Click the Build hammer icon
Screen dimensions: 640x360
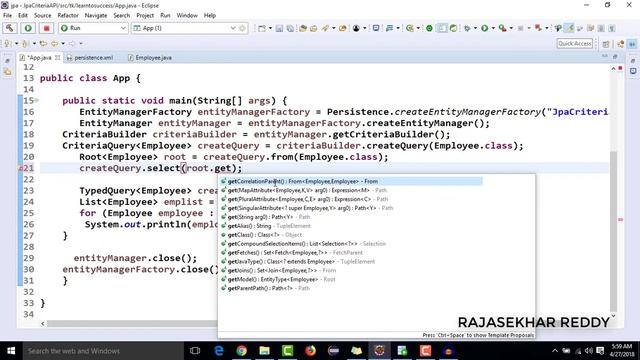point(10,28)
